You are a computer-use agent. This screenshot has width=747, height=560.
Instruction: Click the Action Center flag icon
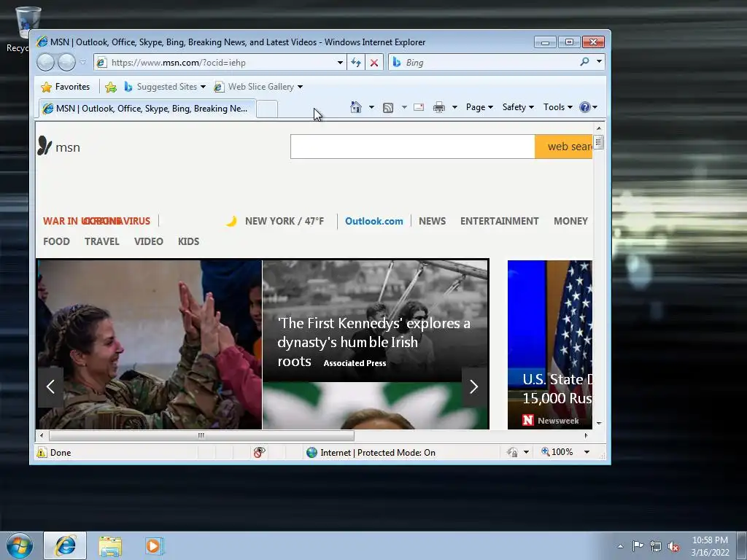tap(638, 545)
